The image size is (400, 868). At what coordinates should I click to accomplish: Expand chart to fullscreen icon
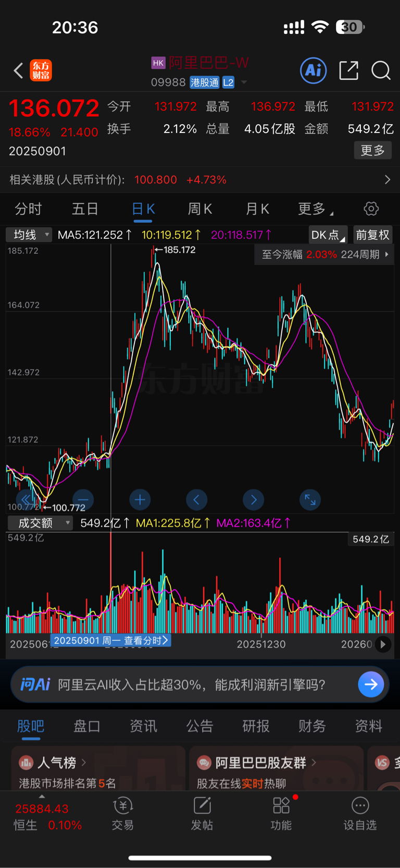point(310,500)
